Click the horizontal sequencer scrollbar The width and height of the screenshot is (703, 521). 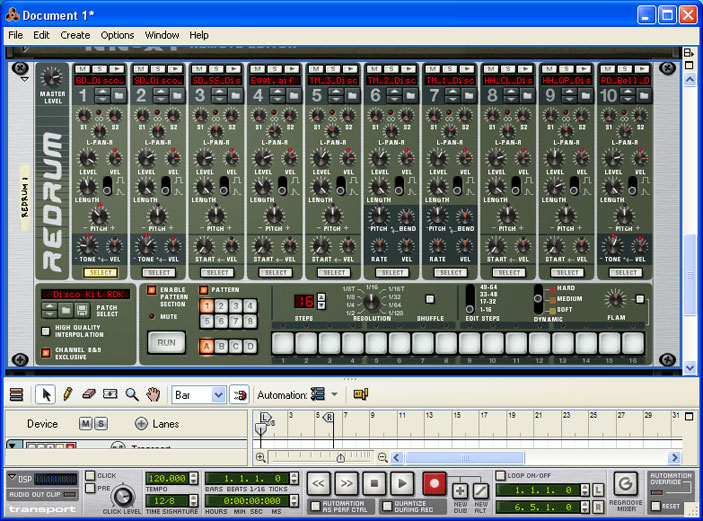(464, 457)
